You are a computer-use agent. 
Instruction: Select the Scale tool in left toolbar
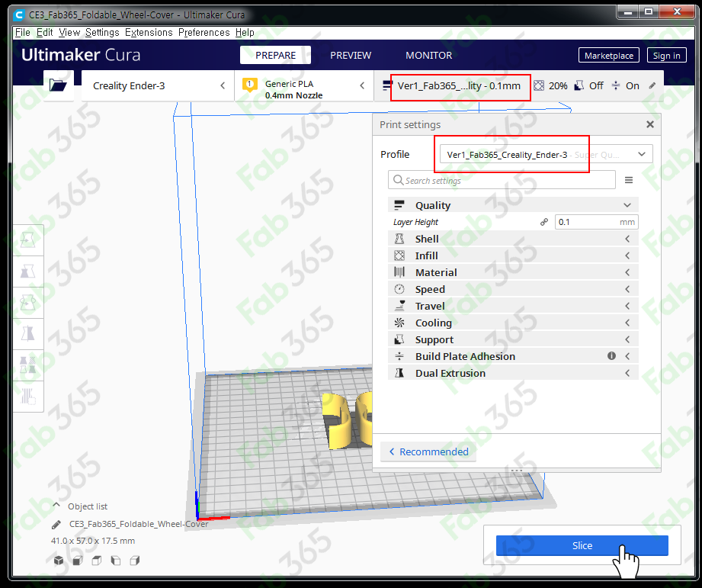[x=27, y=272]
